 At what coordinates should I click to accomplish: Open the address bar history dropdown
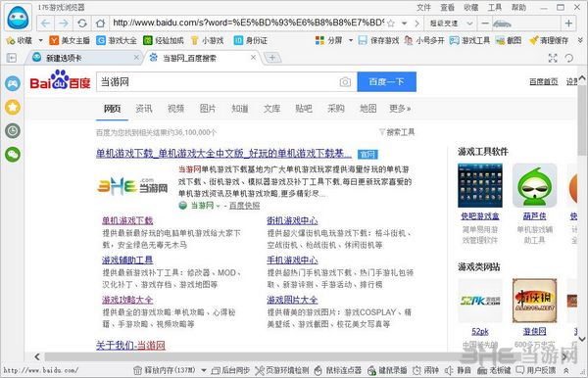404,24
